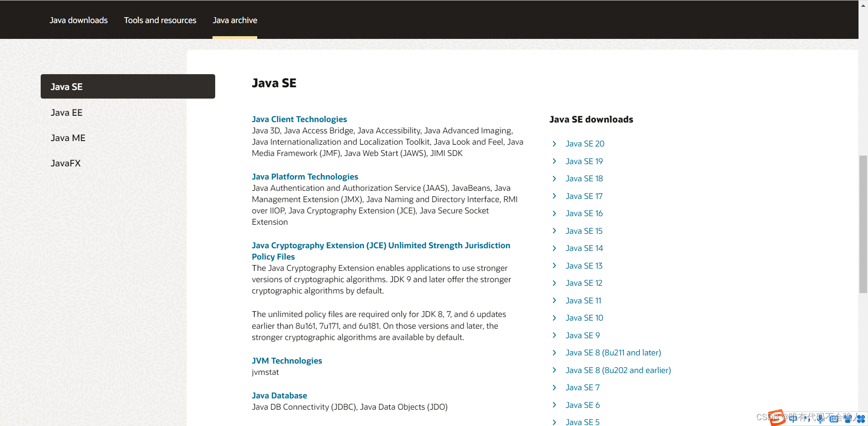Click the chevron beside Java SE 13

[554, 265]
